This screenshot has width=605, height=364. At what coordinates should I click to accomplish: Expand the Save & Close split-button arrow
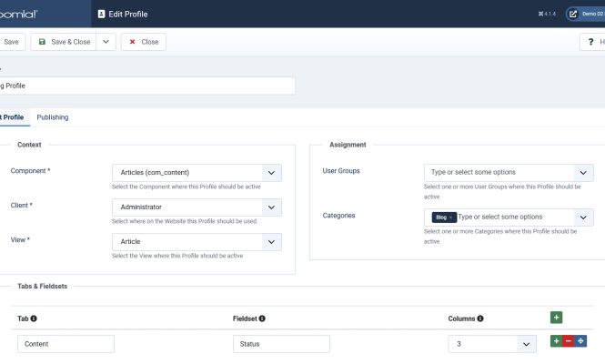pyautogui.click(x=106, y=42)
